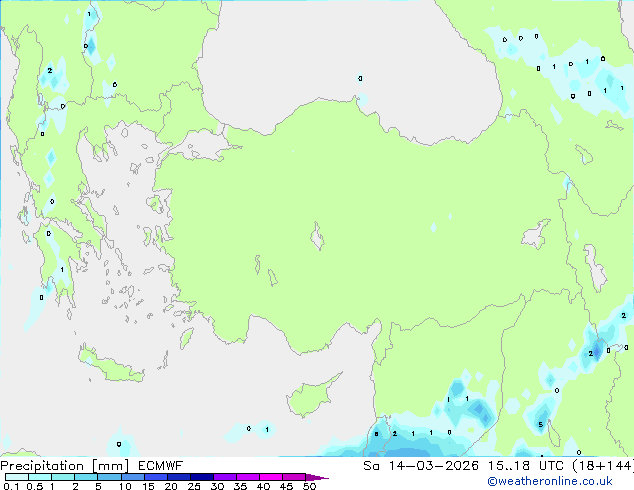Click the legend value '25'
This screenshot has width=634, height=490.
194,486
